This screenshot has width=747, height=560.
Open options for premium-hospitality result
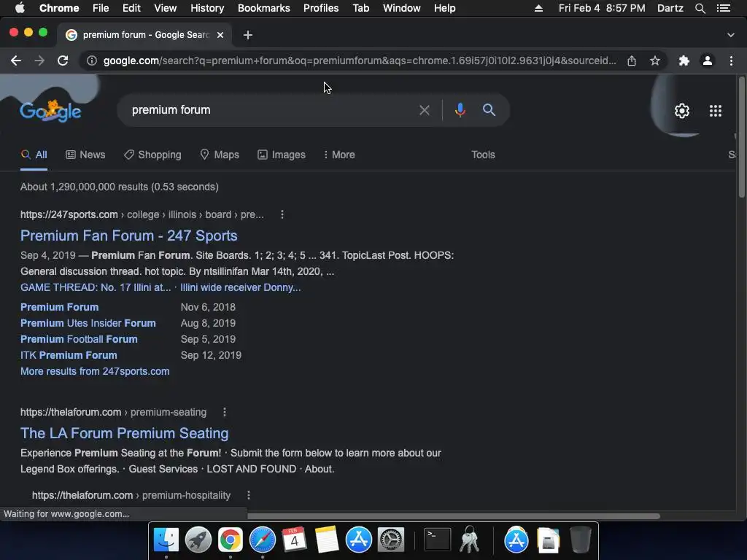248,495
